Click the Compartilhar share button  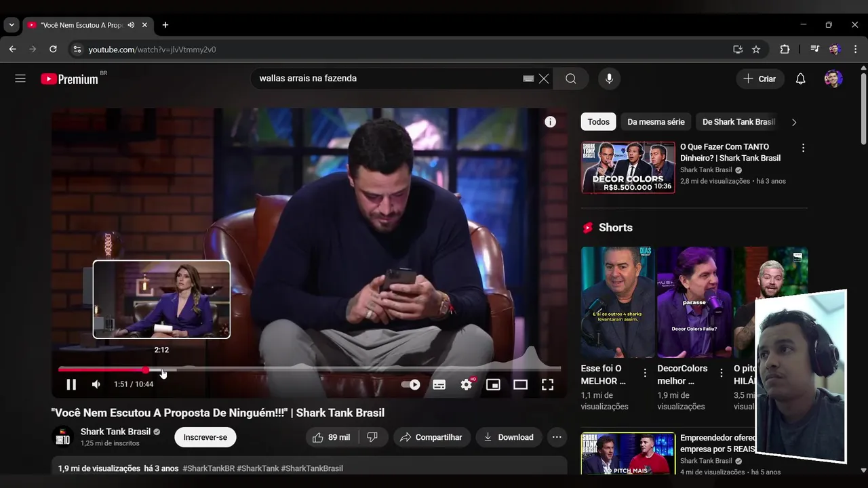click(431, 437)
